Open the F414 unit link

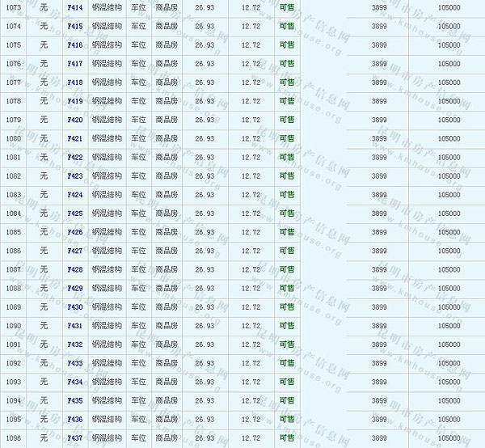coord(74,7)
